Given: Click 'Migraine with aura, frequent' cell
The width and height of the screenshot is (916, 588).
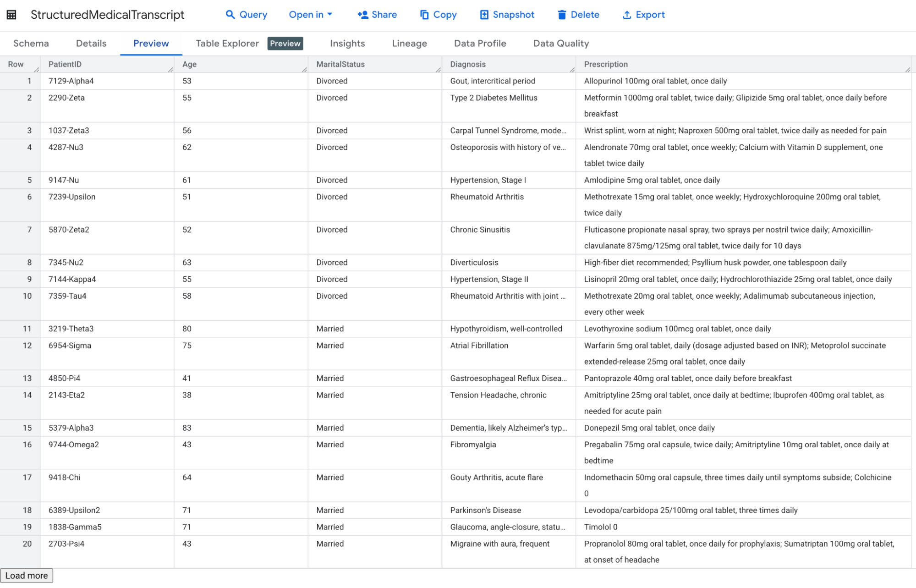Looking at the screenshot, I should [x=509, y=552].
